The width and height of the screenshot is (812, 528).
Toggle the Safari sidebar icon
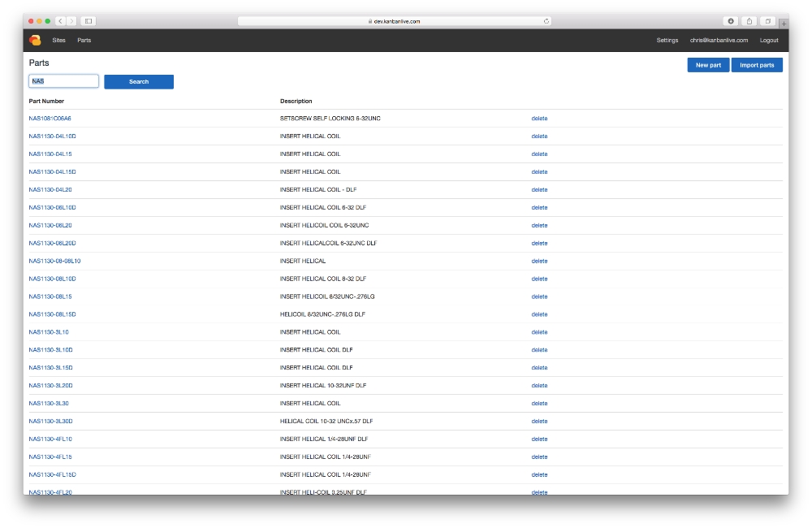point(89,21)
